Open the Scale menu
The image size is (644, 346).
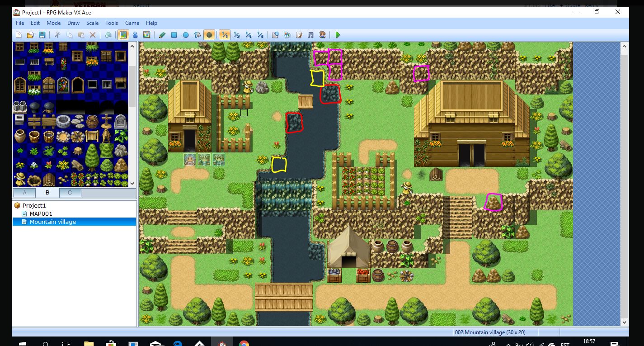pyautogui.click(x=92, y=23)
